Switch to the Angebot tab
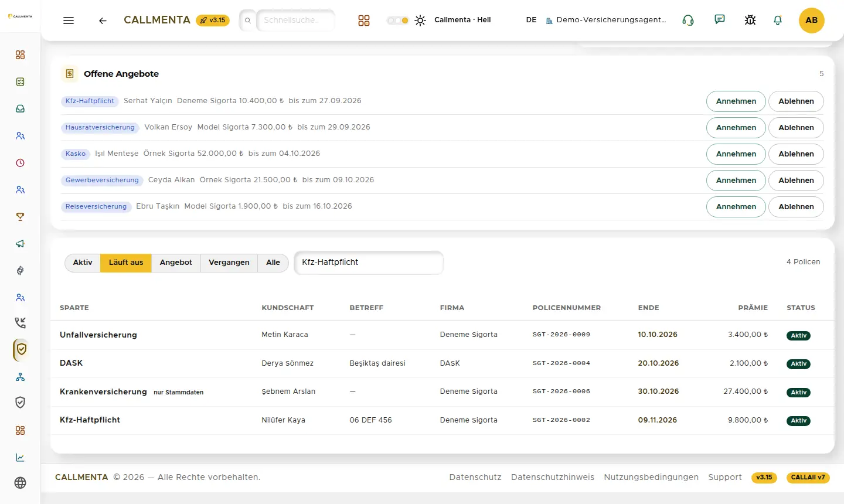This screenshot has width=844, height=504. [x=176, y=263]
